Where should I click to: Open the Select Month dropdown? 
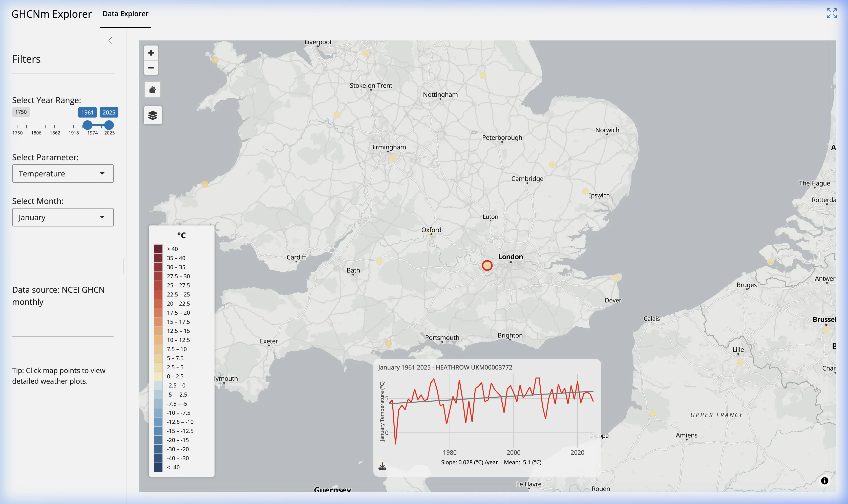coord(63,217)
